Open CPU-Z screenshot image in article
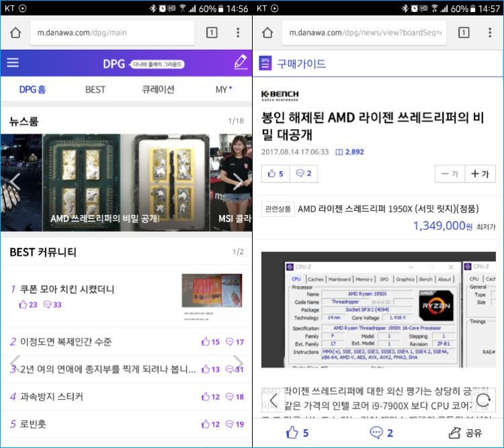The image size is (504, 448). tap(378, 310)
